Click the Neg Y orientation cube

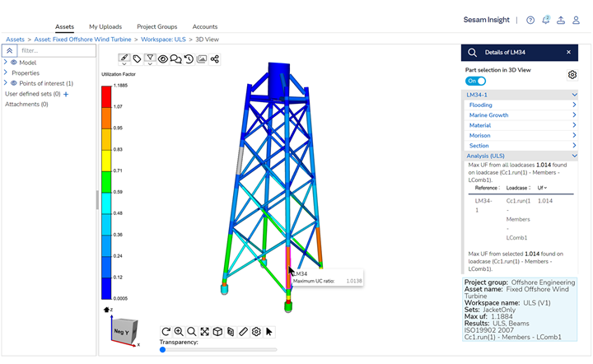(124, 330)
